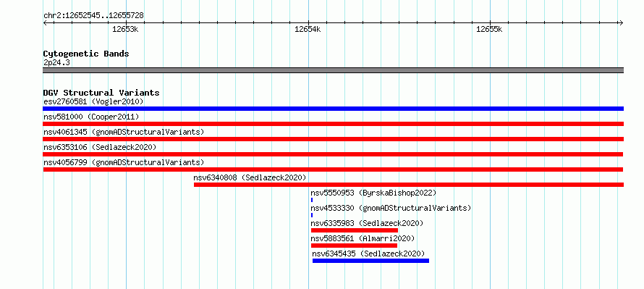Click the blue esv2760581 variant bar
The width and height of the screenshot is (644, 289).
[x=333, y=109]
